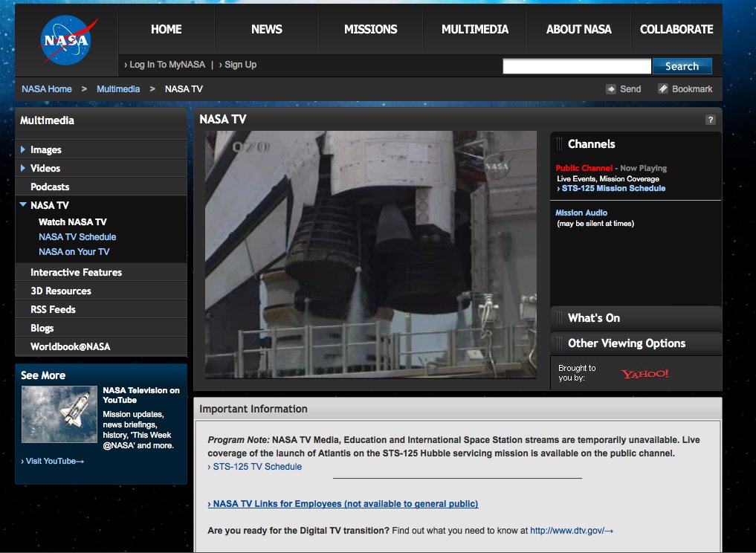Open the Multimedia navigation menu
Screen dimensions: 756x553
(474, 30)
